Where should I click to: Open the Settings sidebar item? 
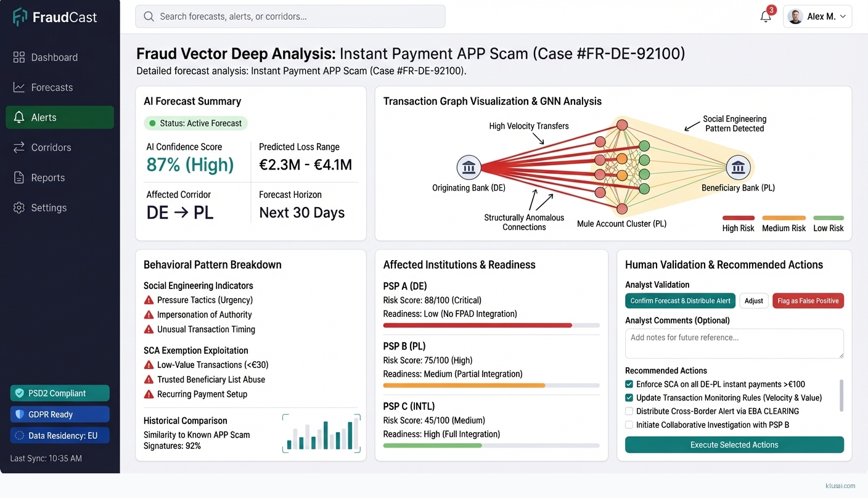tap(49, 208)
